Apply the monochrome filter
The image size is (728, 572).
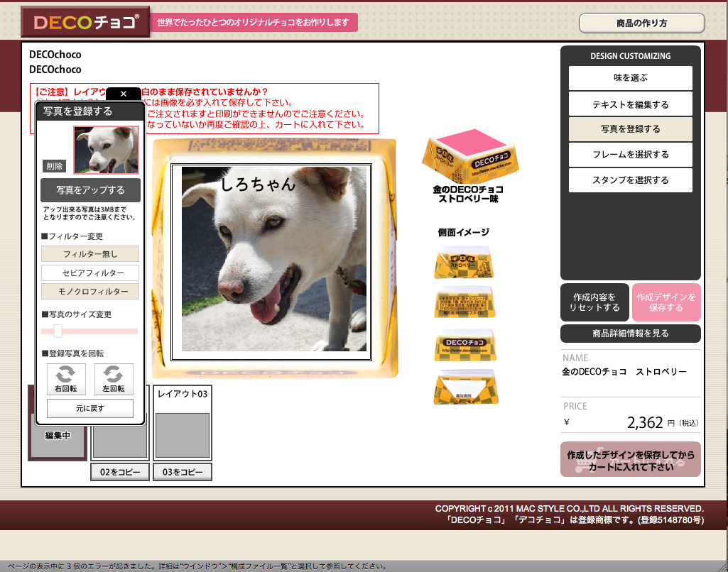pyautogui.click(x=90, y=292)
